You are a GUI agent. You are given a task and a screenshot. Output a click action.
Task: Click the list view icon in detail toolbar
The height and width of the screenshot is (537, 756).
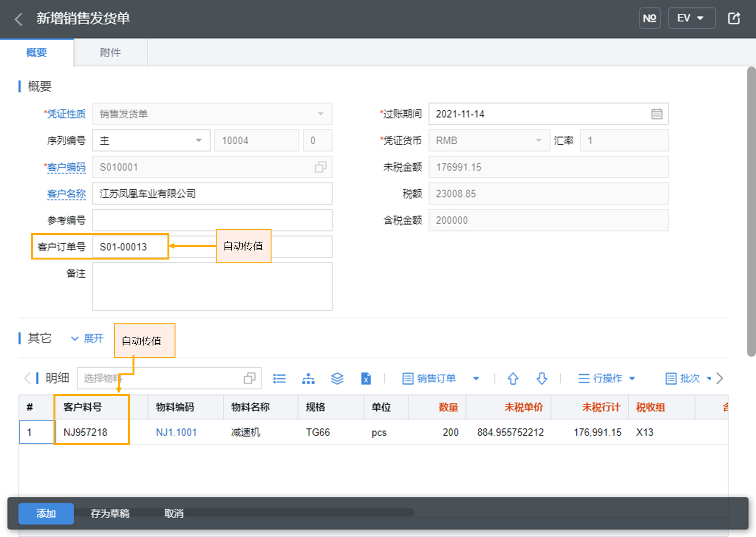point(280,378)
